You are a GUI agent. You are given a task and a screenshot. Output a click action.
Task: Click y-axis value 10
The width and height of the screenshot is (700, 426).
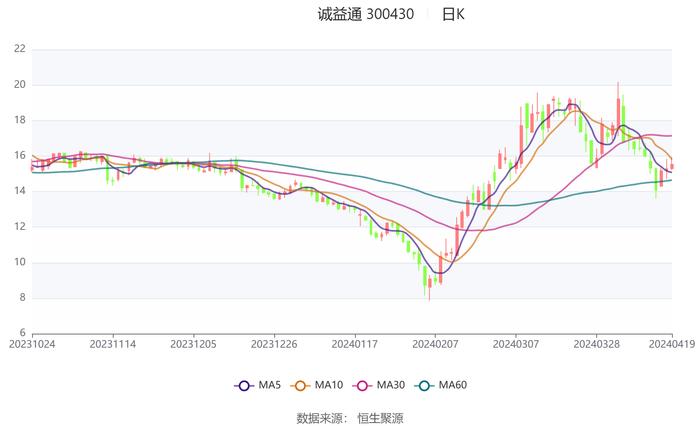tap(20, 262)
